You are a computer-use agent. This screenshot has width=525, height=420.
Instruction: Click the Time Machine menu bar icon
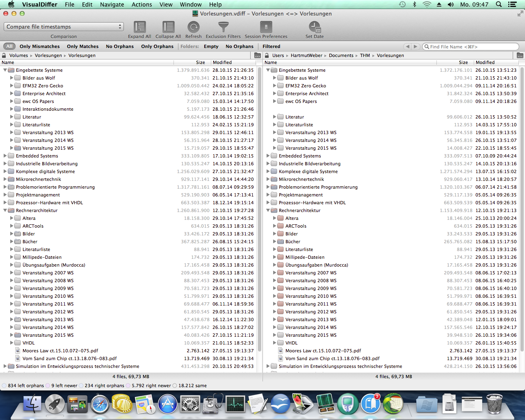tap(402, 5)
